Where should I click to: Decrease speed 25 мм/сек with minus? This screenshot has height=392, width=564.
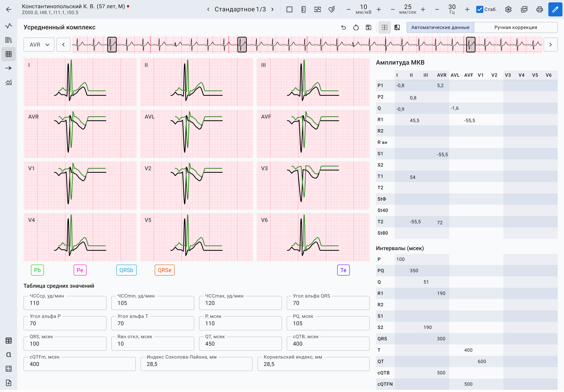click(x=392, y=9)
